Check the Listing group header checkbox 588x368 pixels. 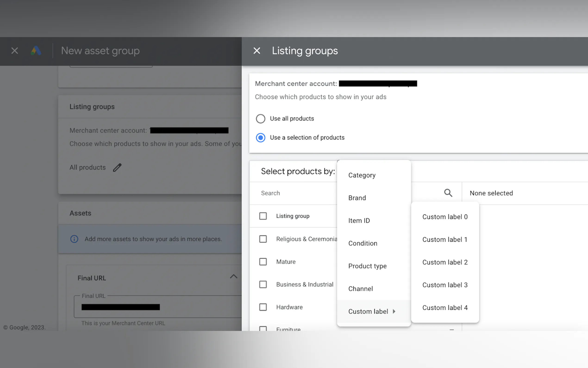coord(263,216)
